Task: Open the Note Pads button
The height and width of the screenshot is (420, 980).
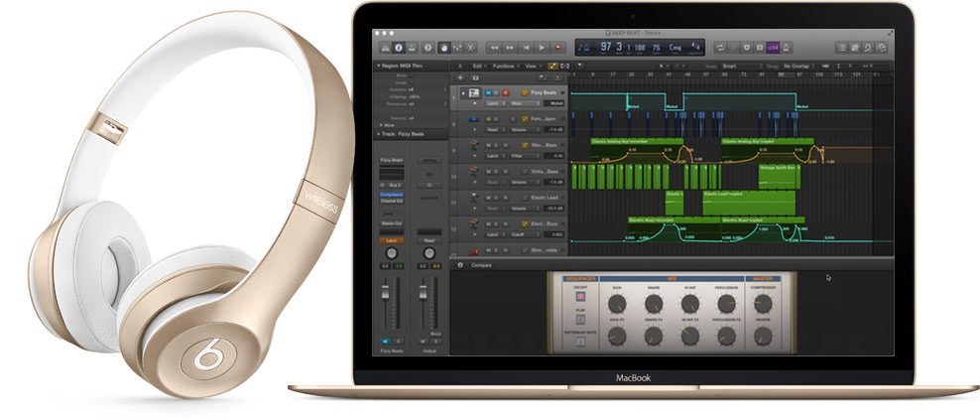Action: (854, 48)
